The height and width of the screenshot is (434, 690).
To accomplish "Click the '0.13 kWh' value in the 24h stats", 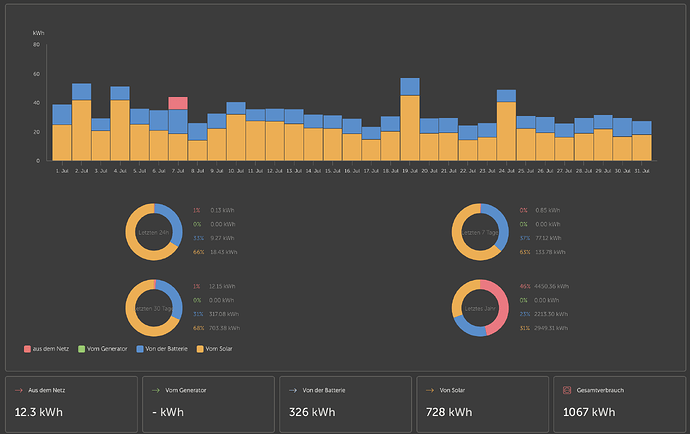I will coord(222,210).
